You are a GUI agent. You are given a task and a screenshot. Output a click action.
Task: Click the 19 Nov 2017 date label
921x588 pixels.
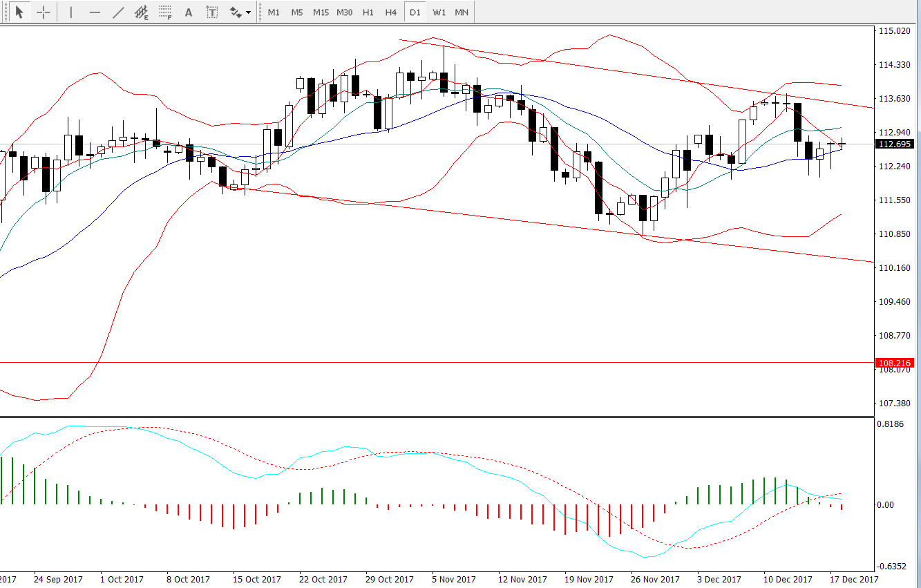(589, 580)
